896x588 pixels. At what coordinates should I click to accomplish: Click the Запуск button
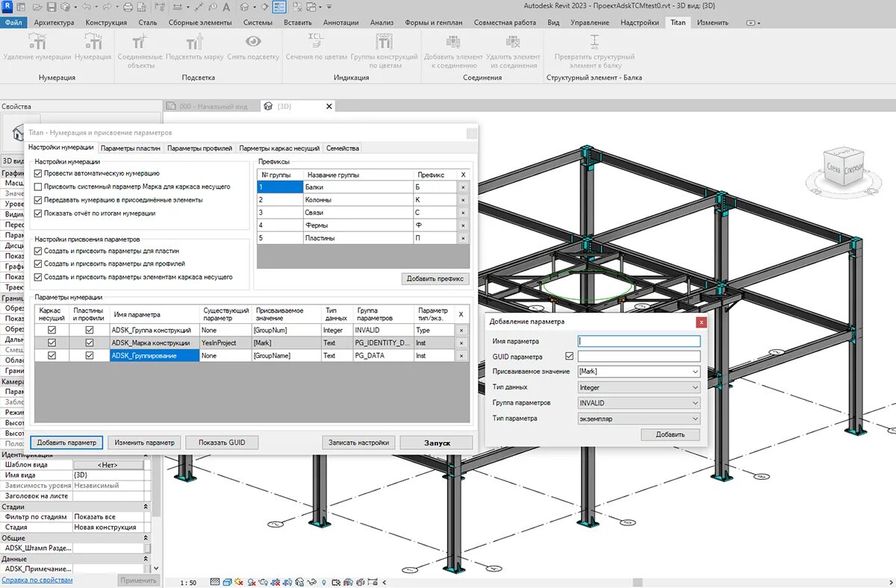pyautogui.click(x=437, y=442)
